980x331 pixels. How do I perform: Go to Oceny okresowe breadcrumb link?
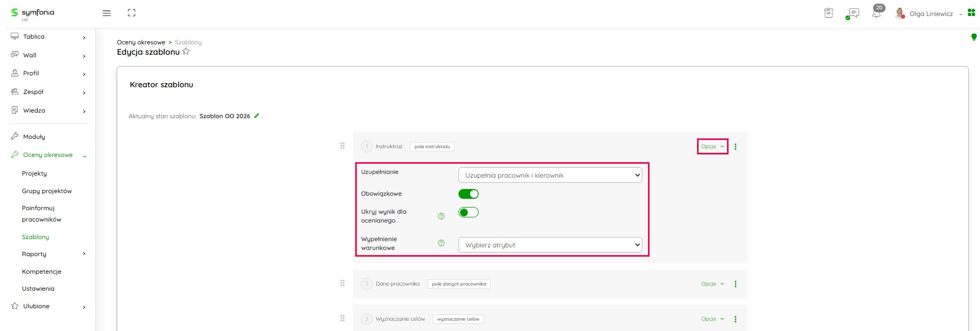[141, 42]
